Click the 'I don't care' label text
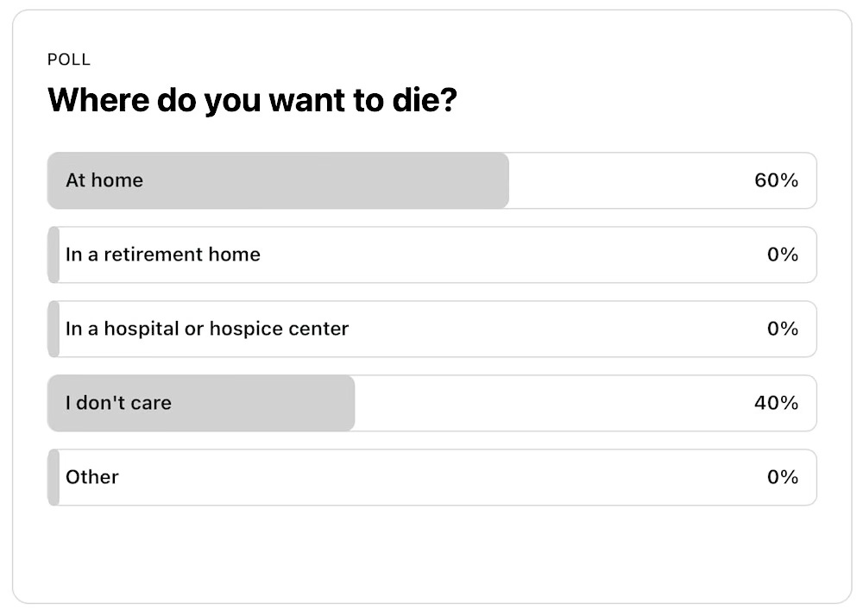The height and width of the screenshot is (616, 863). coord(117,403)
